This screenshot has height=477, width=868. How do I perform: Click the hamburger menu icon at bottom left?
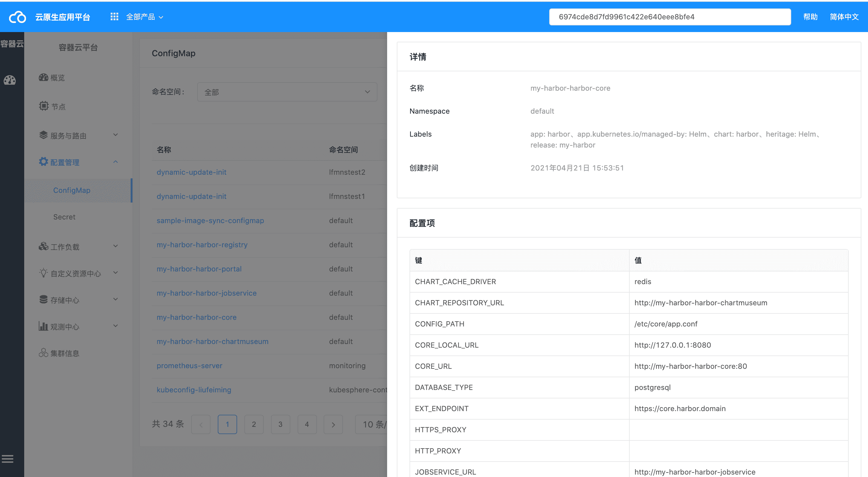click(8, 459)
